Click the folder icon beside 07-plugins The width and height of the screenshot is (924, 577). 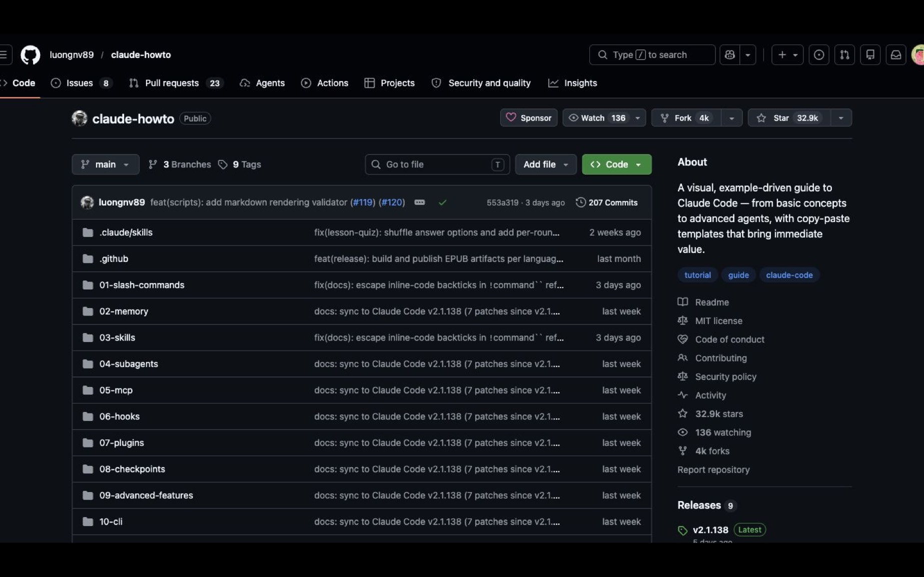(x=88, y=443)
